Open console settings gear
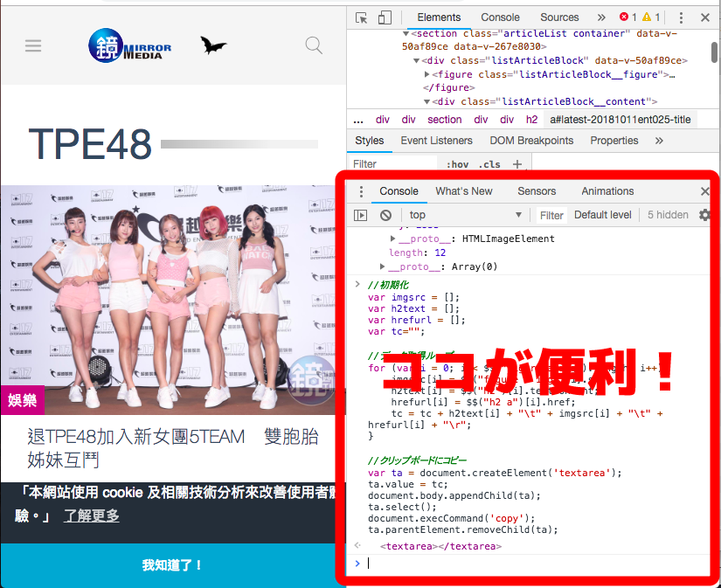This screenshot has width=721, height=588. (704, 215)
